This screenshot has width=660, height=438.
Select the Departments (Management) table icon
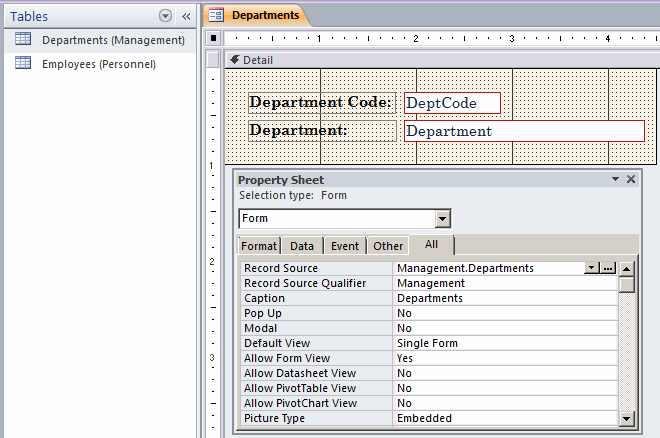pyautogui.click(x=23, y=39)
